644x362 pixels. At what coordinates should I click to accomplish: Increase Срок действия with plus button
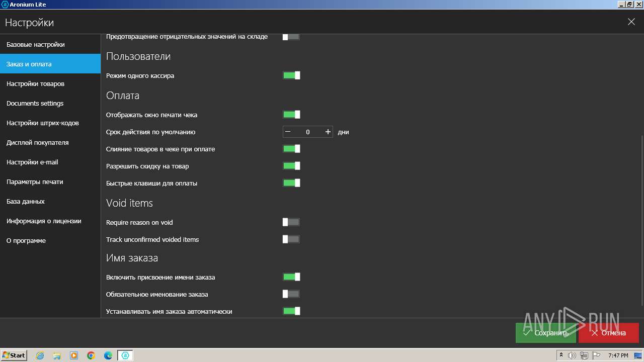pos(328,132)
